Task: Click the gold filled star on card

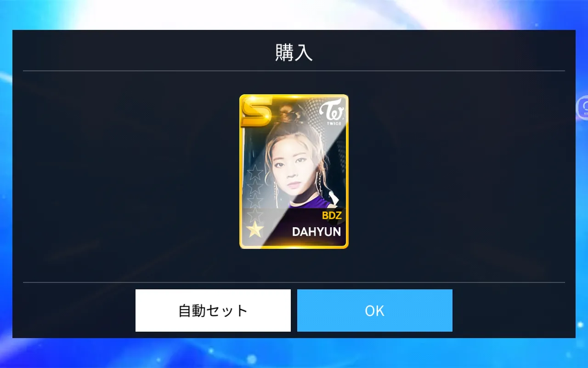Action: click(x=255, y=230)
